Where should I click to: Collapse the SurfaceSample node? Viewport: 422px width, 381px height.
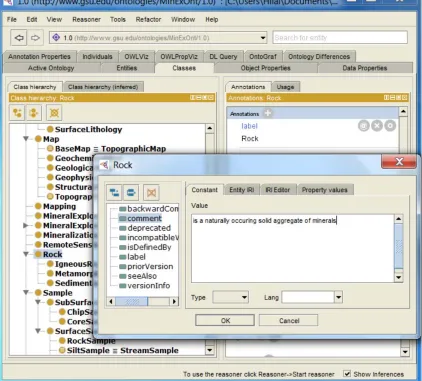pos(38,331)
